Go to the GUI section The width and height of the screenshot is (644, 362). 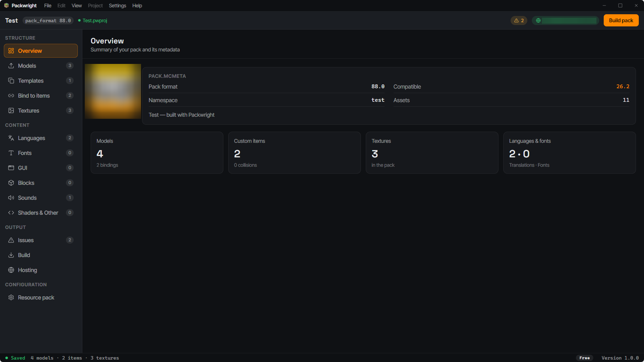pyautogui.click(x=41, y=168)
